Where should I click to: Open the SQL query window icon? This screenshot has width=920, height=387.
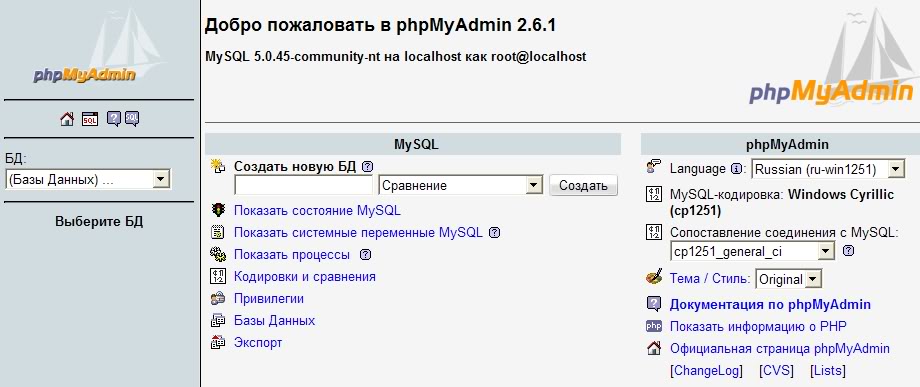tap(90, 119)
